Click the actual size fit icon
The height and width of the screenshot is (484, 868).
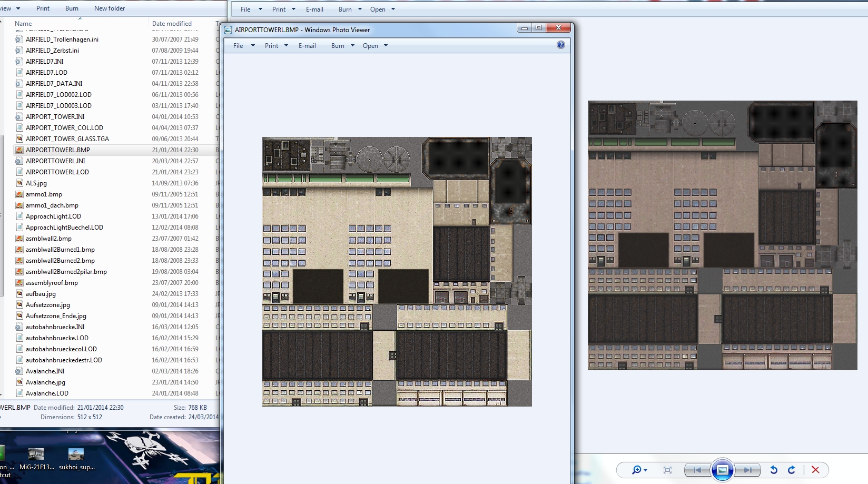667,470
